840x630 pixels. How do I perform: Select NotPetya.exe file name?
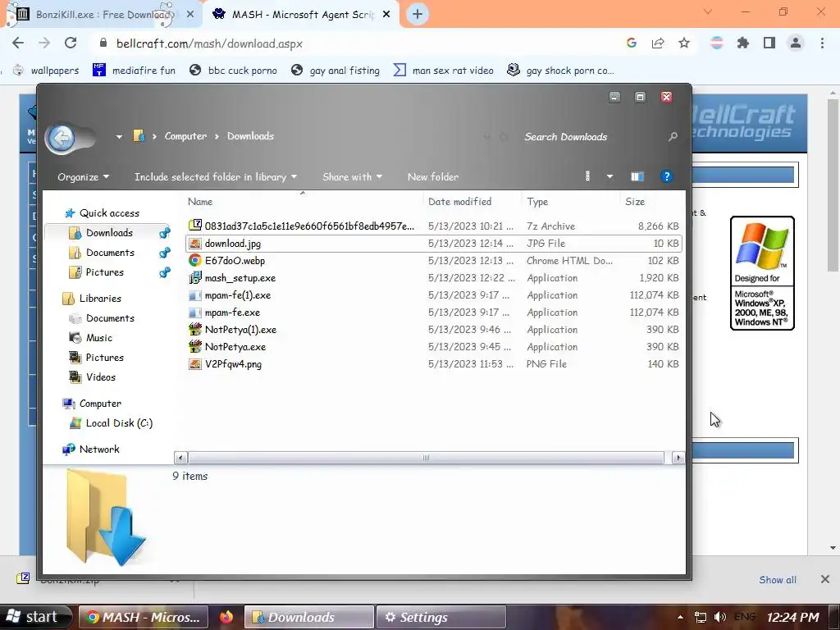(235, 347)
